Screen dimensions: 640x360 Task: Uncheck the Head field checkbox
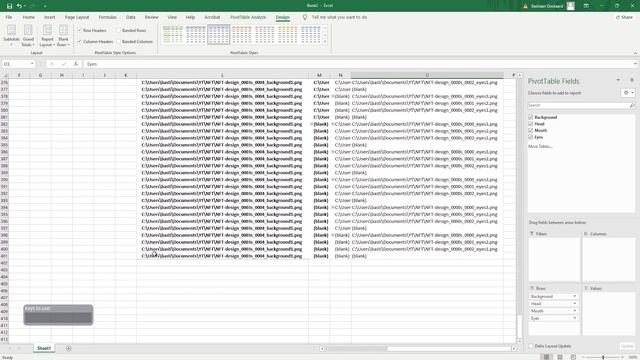[x=531, y=124]
